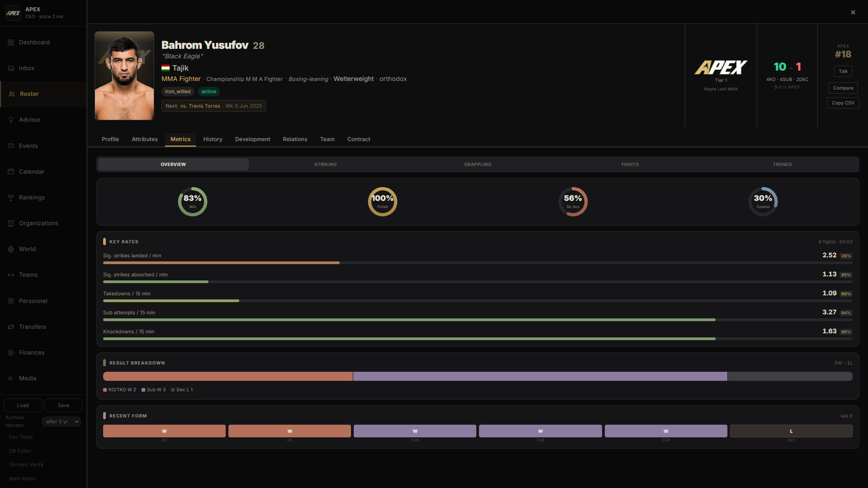This screenshot has width=868, height=488.
Task: Click the Load button
Action: click(x=23, y=405)
